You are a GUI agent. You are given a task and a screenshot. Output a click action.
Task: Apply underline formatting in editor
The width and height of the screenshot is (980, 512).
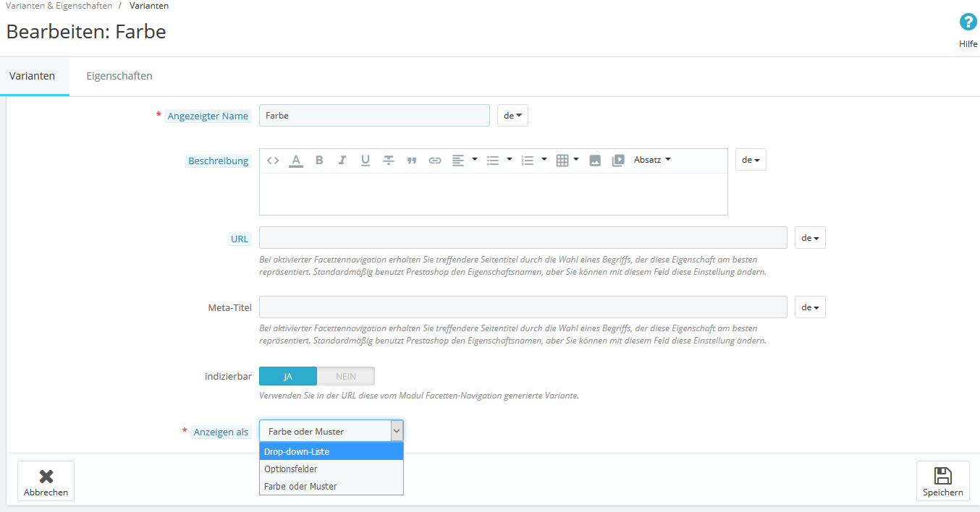click(x=366, y=161)
